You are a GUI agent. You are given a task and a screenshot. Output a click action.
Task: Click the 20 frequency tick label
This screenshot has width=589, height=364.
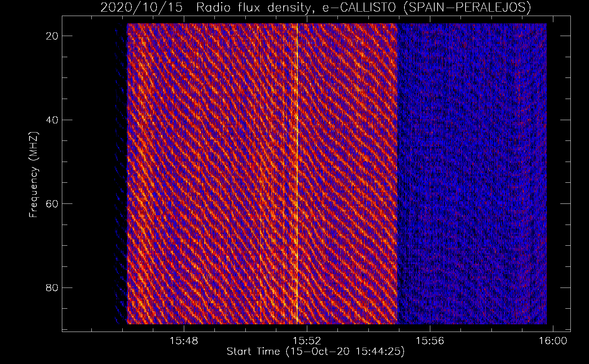pos(52,36)
